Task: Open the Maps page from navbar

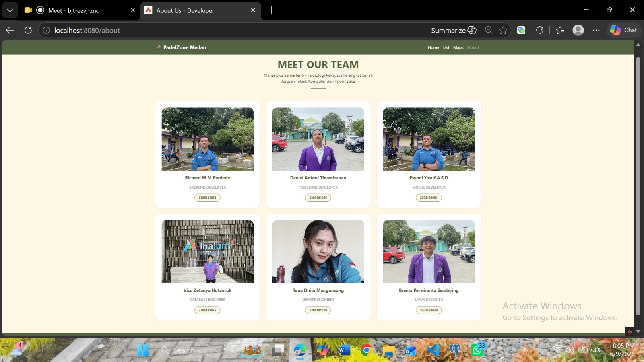Action: pyautogui.click(x=458, y=47)
